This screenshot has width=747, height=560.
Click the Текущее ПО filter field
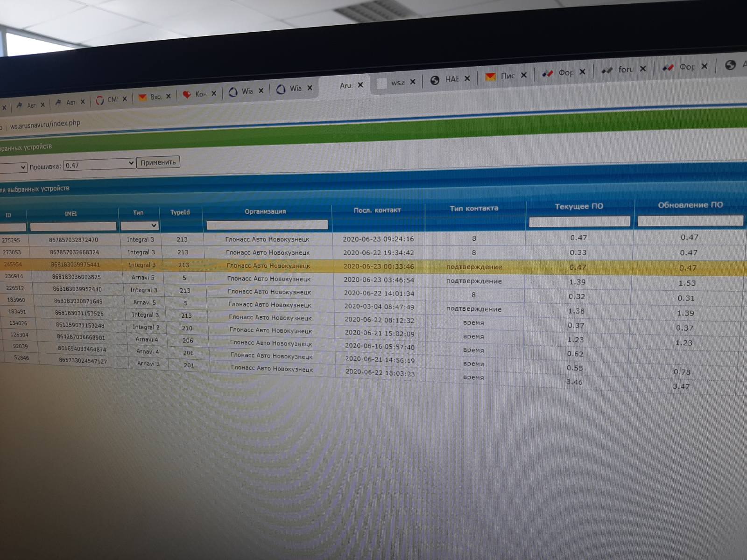click(579, 222)
